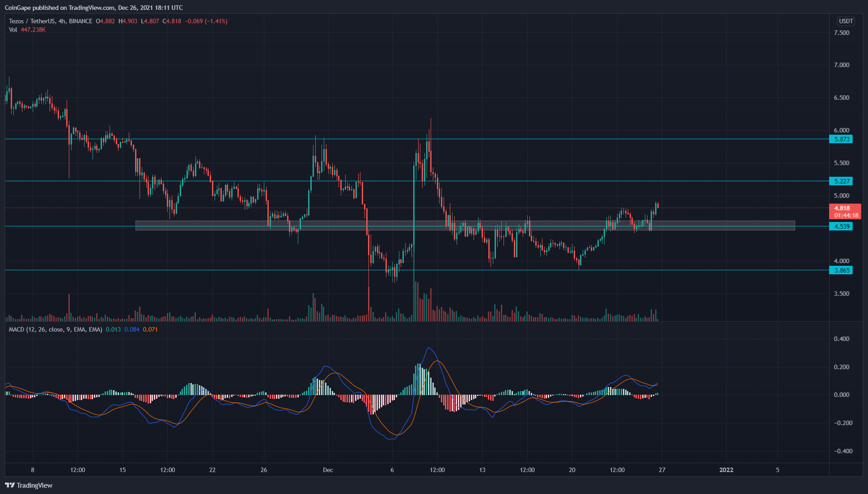Click the TradingView logo icon
This screenshot has height=494, width=868.
(x=10, y=485)
